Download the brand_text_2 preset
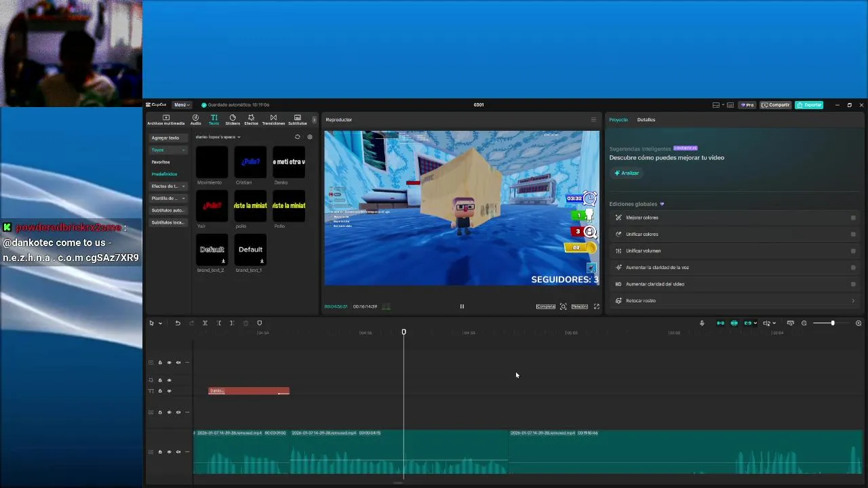 pos(223,261)
